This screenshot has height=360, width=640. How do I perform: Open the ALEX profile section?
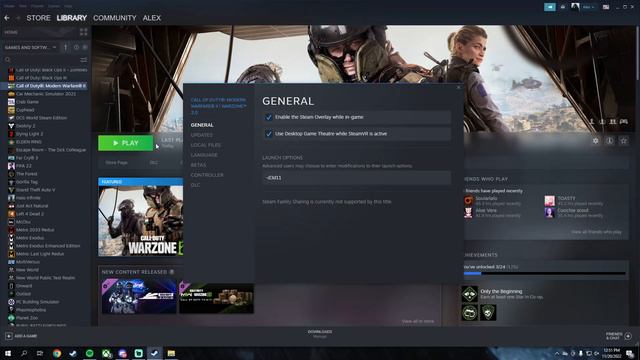click(x=152, y=18)
